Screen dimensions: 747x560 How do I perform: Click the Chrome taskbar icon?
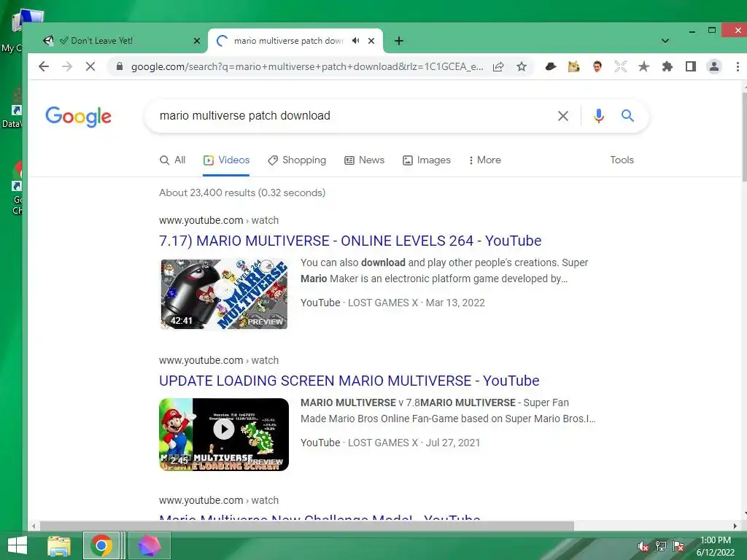coord(101,545)
